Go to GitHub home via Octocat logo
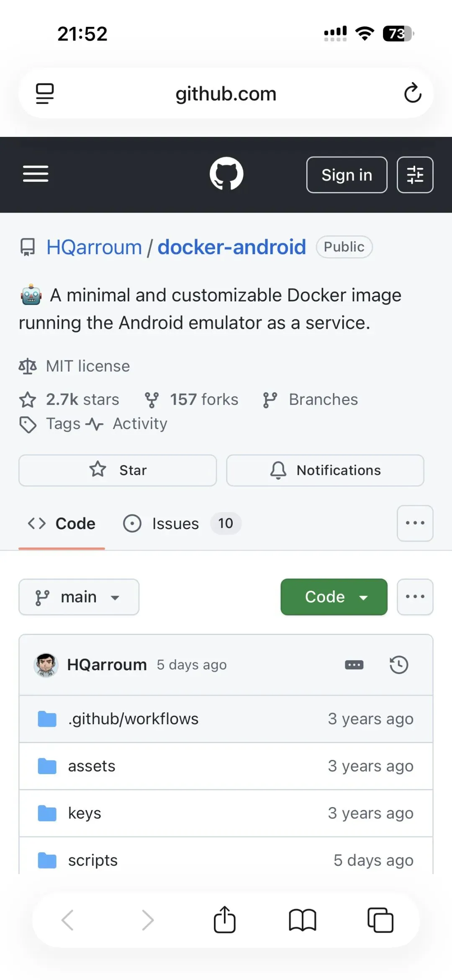Image resolution: width=452 pixels, height=980 pixels. tap(226, 174)
